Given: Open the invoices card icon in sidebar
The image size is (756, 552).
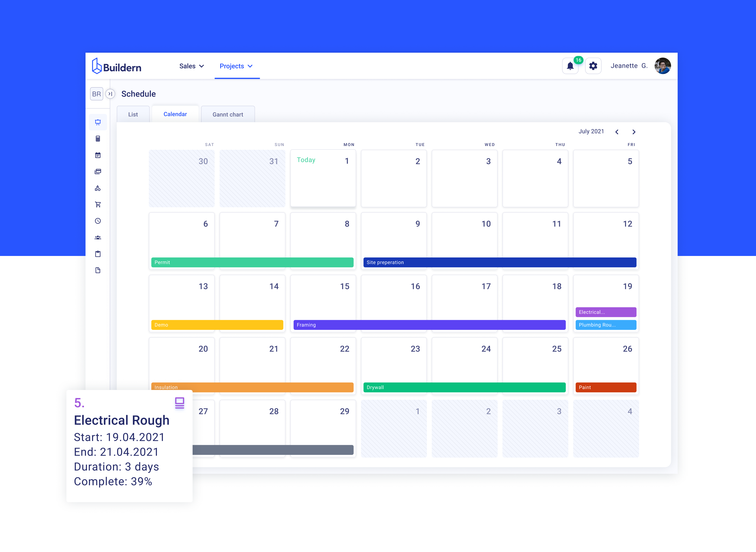Looking at the screenshot, I should click(98, 171).
